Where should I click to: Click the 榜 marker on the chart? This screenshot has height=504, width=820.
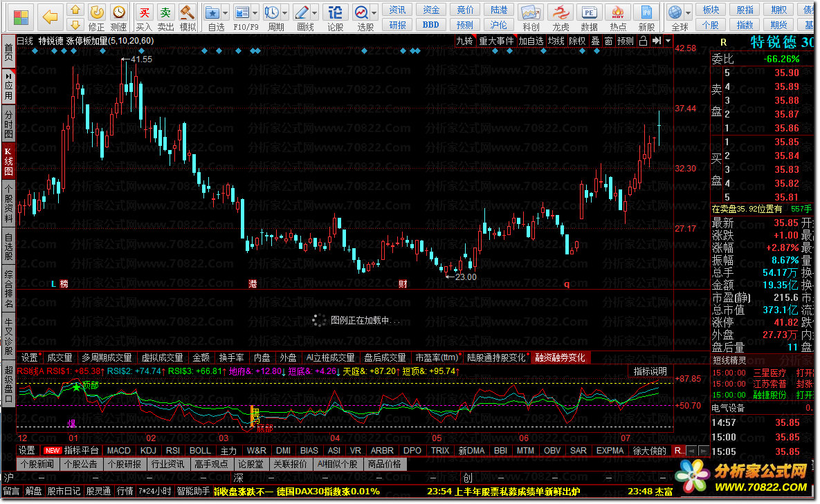64,284
